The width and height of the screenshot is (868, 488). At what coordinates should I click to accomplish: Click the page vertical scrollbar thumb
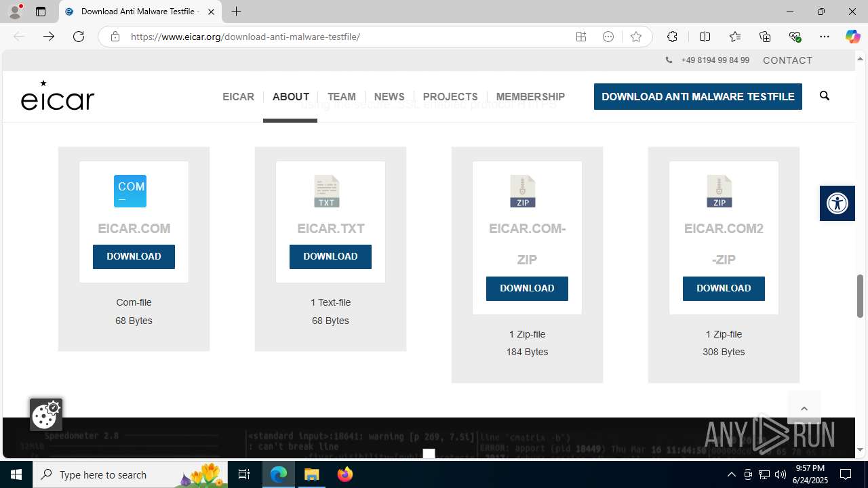click(x=861, y=296)
